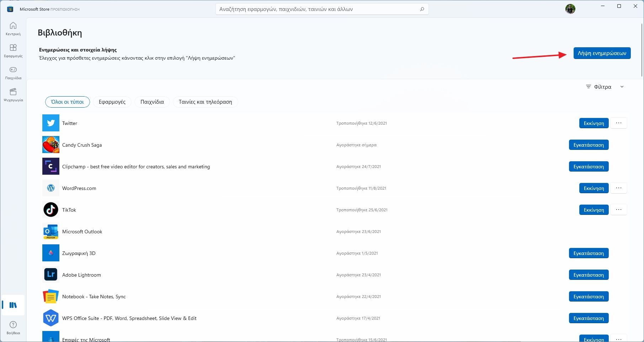Open more options for Twitter
The width and height of the screenshot is (644, 342).
[x=618, y=123]
